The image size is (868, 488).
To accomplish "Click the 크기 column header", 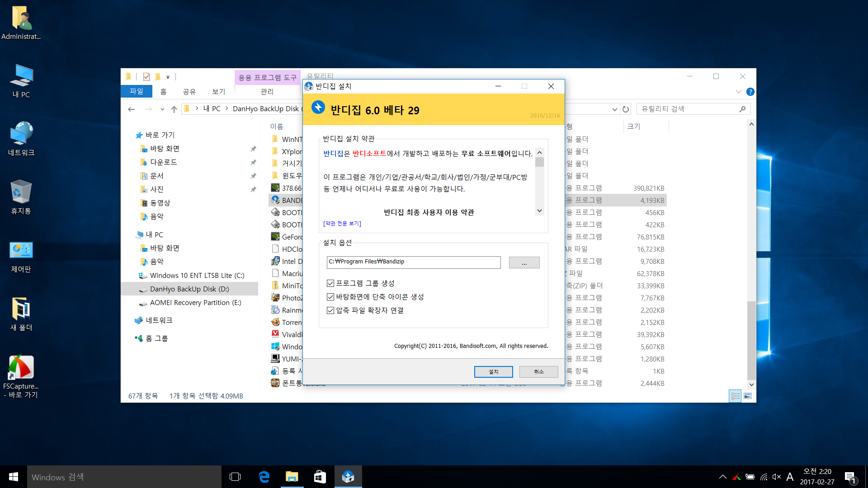I will (634, 127).
